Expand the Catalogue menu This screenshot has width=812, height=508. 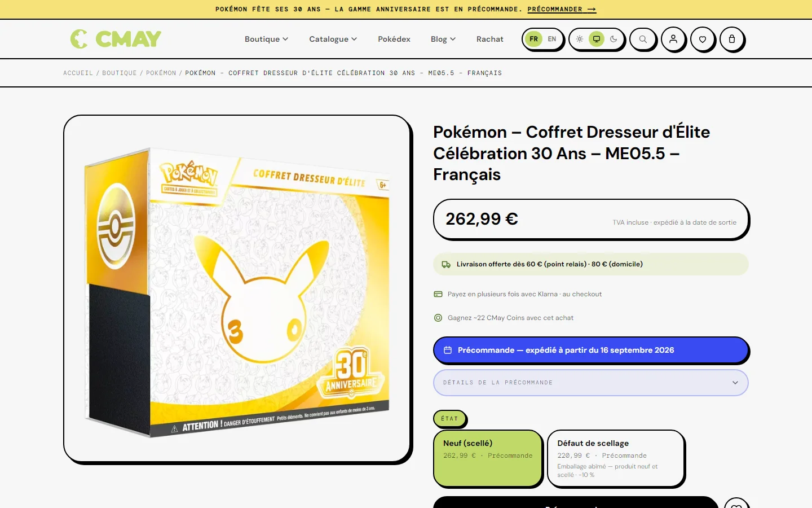pos(333,39)
